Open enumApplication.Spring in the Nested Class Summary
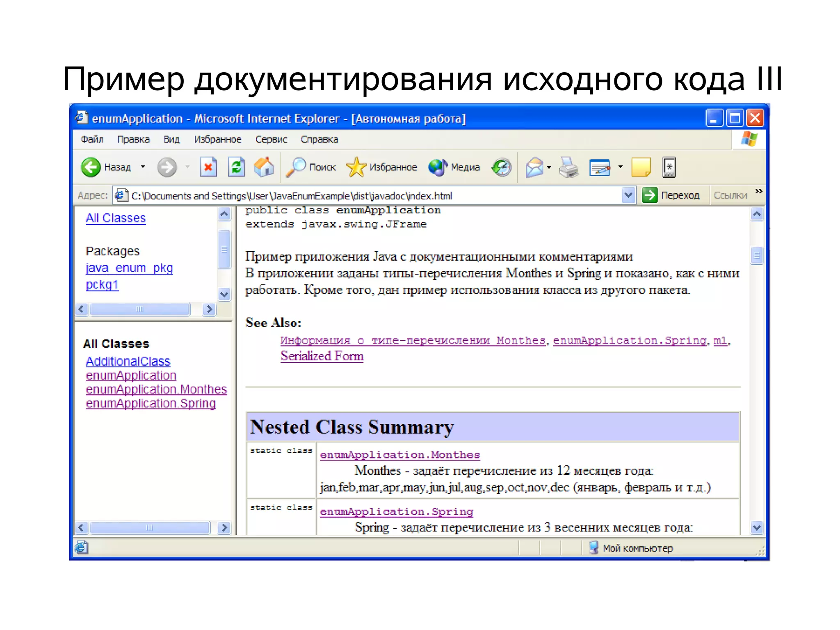 point(397,512)
